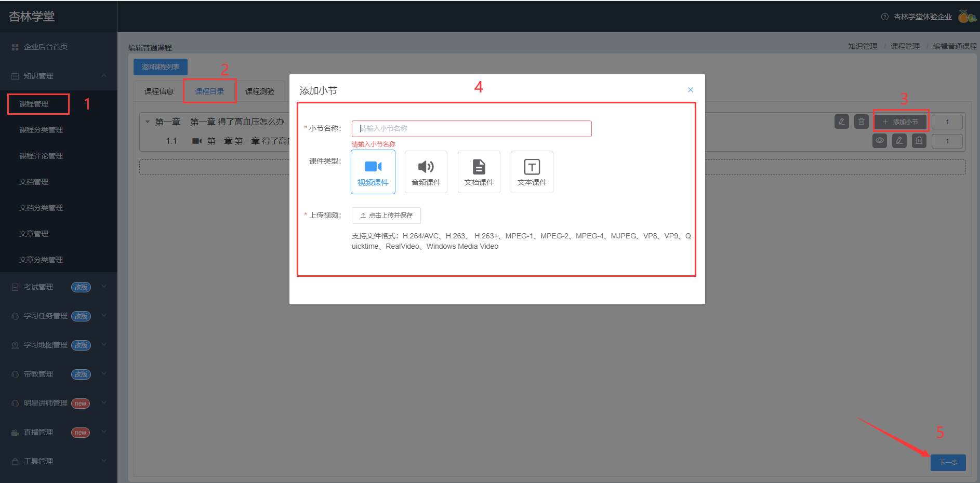Image resolution: width=980 pixels, height=483 pixels.
Task: Click the 下一步 next step button
Action: (x=948, y=463)
